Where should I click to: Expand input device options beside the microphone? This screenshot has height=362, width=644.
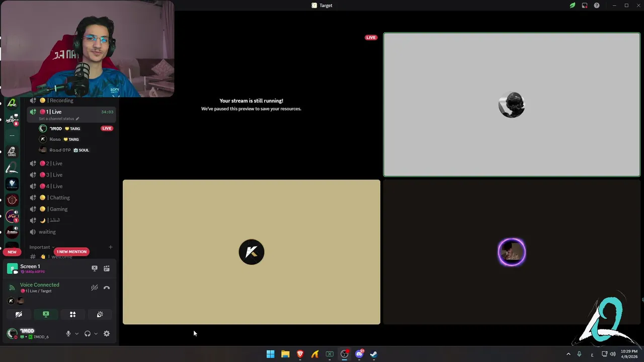point(76,333)
